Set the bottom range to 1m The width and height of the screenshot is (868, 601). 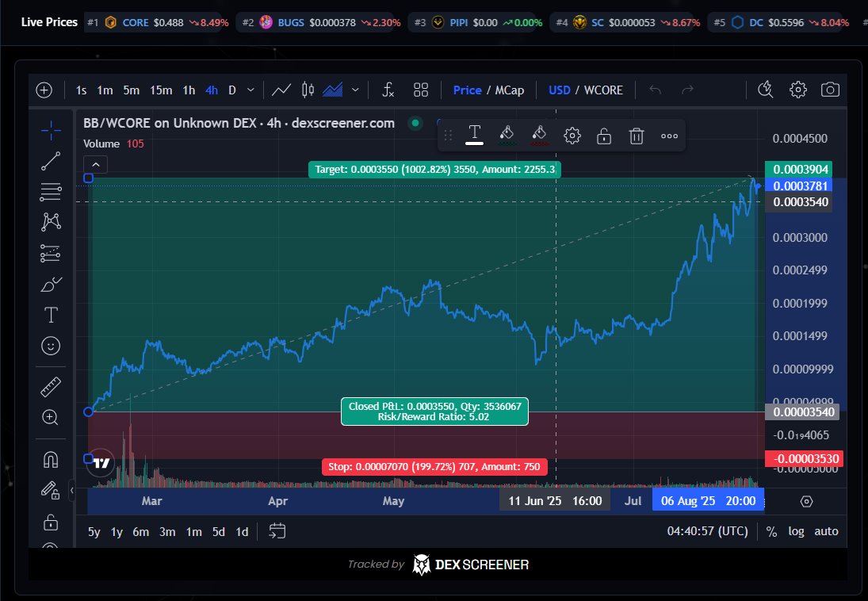pyautogui.click(x=193, y=532)
